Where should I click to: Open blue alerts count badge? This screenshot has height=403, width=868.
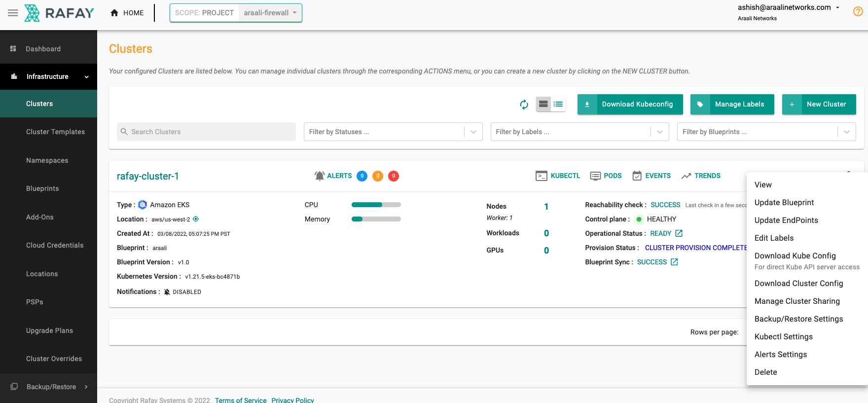tap(362, 176)
